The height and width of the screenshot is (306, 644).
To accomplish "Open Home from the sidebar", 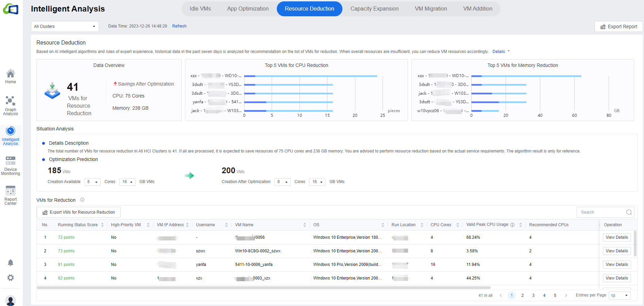I will tap(11, 76).
